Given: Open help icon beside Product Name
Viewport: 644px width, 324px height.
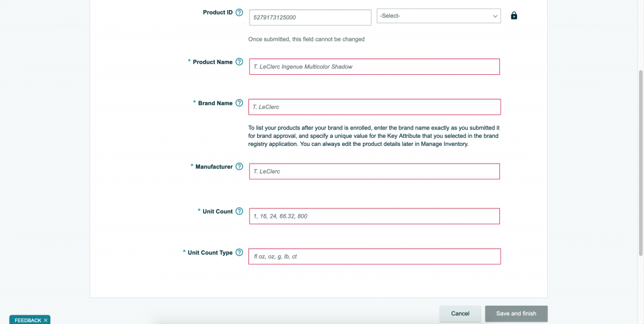Looking at the screenshot, I should tap(239, 62).
